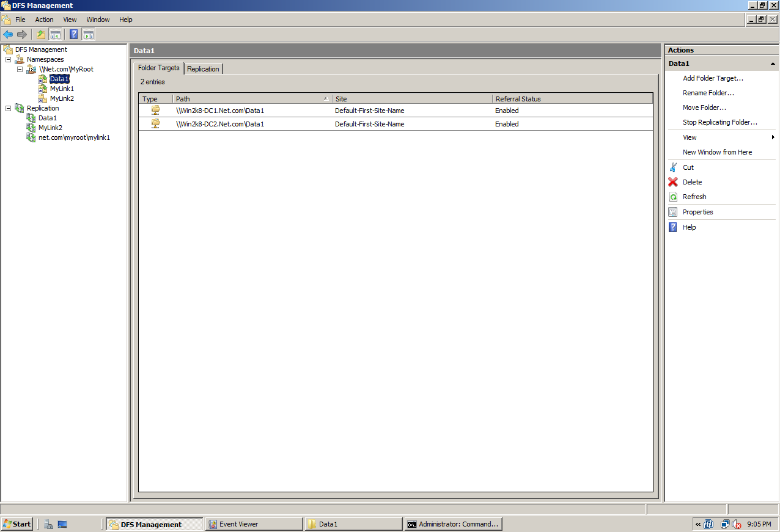Sort folder targets by the Path column
Screen dimensions: 780x532
pyautogui.click(x=182, y=98)
